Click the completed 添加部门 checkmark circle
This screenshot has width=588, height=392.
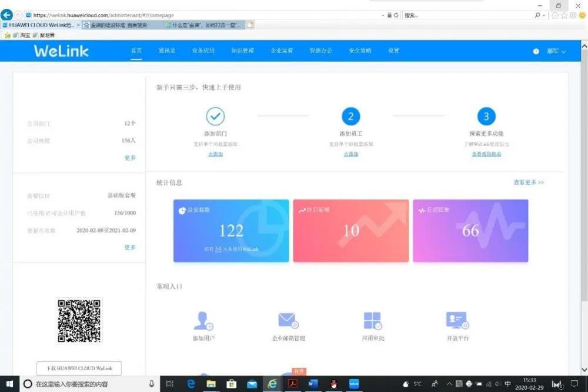215,116
